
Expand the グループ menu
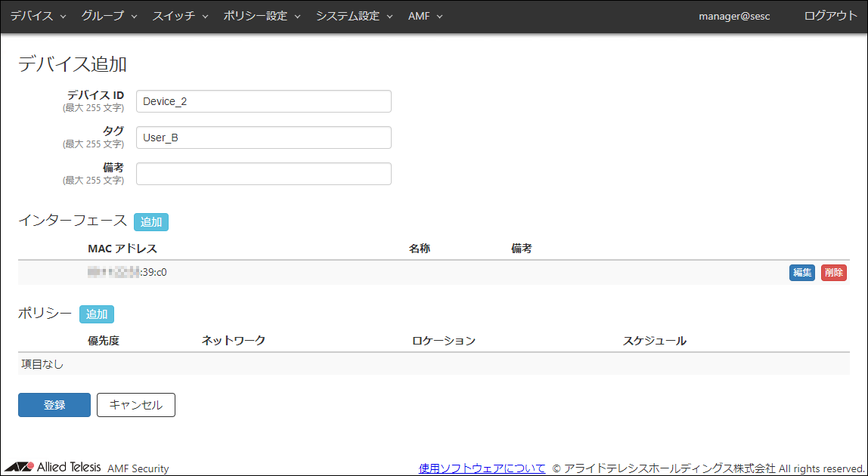point(109,16)
